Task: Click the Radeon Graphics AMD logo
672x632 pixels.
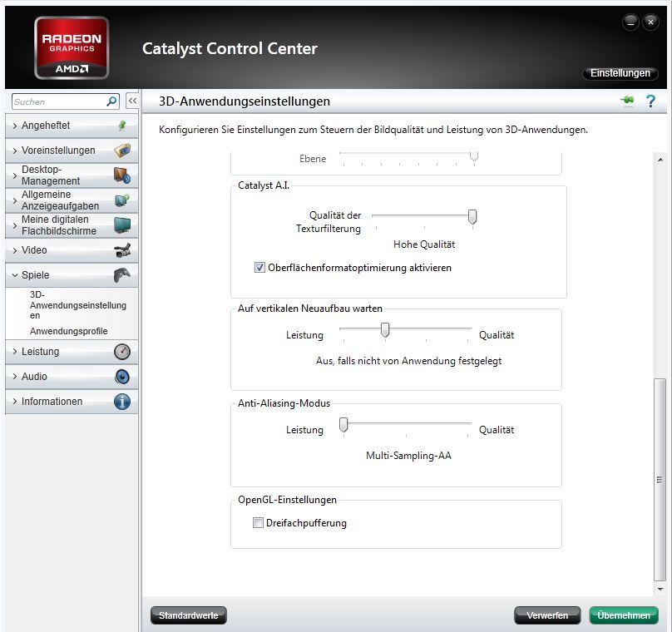Action: tap(72, 48)
